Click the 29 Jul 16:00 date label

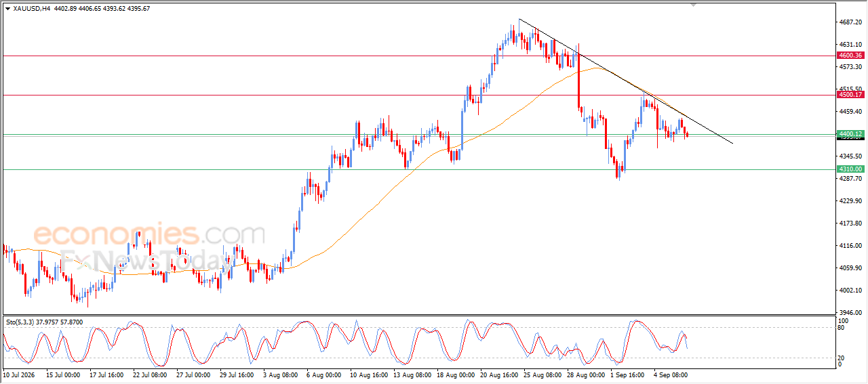tap(237, 374)
